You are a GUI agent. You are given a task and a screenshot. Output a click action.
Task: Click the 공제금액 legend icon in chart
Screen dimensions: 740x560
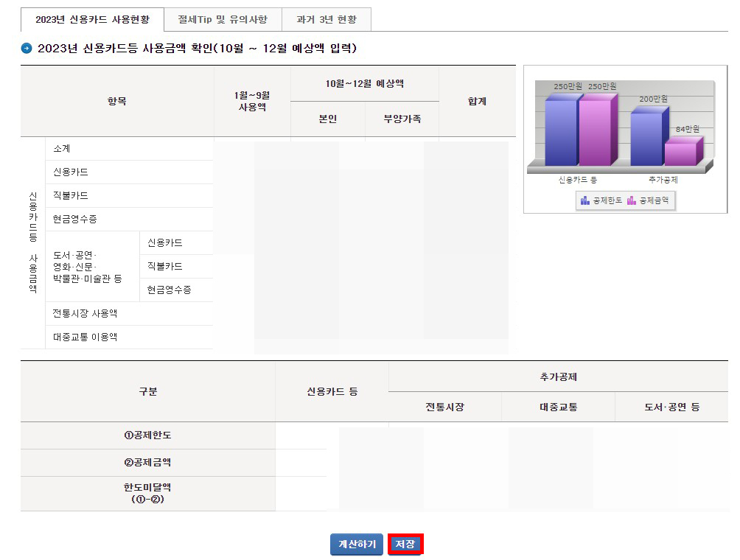632,200
